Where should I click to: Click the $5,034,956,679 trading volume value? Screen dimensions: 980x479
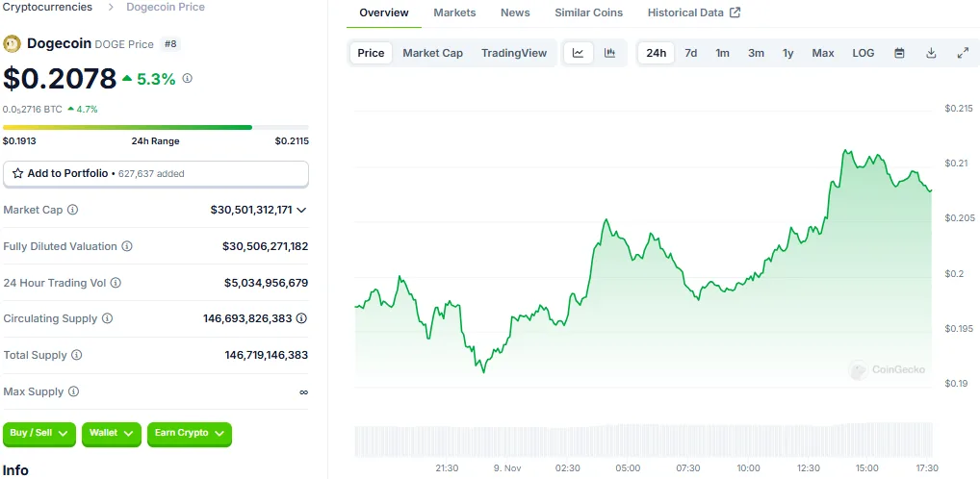[267, 283]
